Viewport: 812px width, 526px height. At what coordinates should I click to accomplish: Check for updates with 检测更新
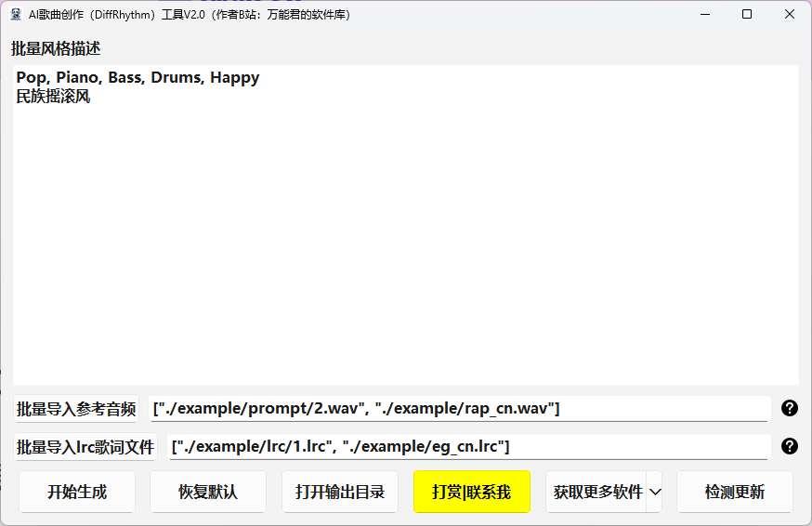click(x=735, y=492)
